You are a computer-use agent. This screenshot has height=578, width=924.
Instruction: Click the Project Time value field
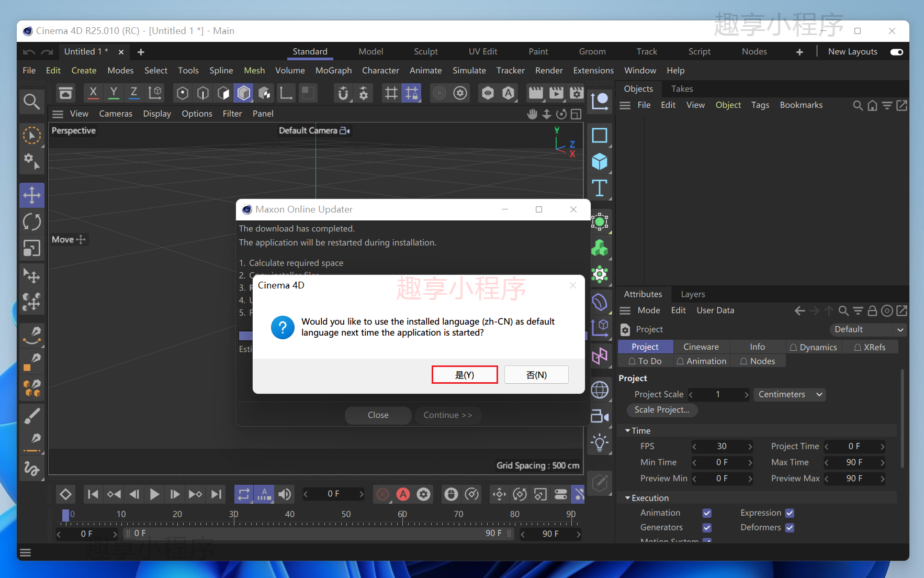click(854, 447)
